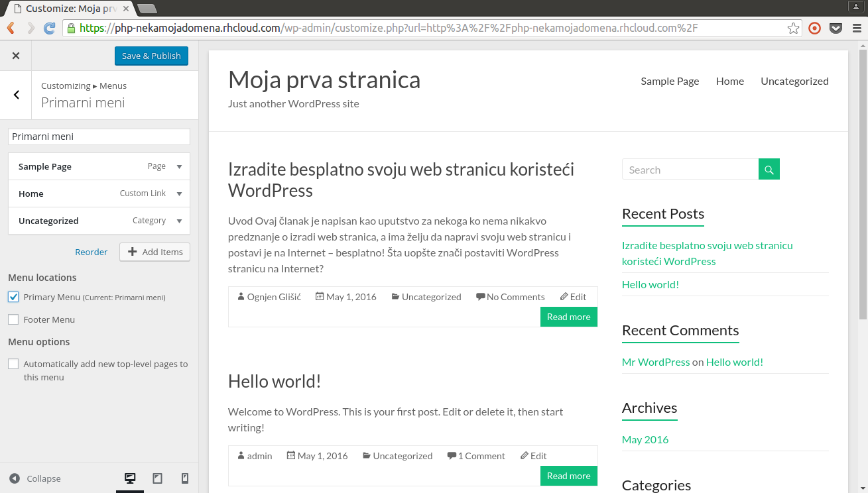Open Home in the site navigation
868x493 pixels.
tap(730, 81)
